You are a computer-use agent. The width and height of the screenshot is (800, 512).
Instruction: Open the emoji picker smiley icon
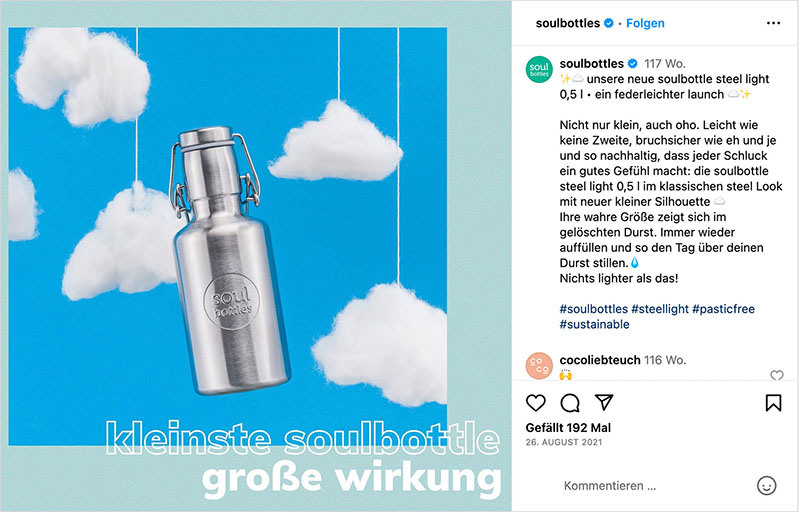[766, 485]
